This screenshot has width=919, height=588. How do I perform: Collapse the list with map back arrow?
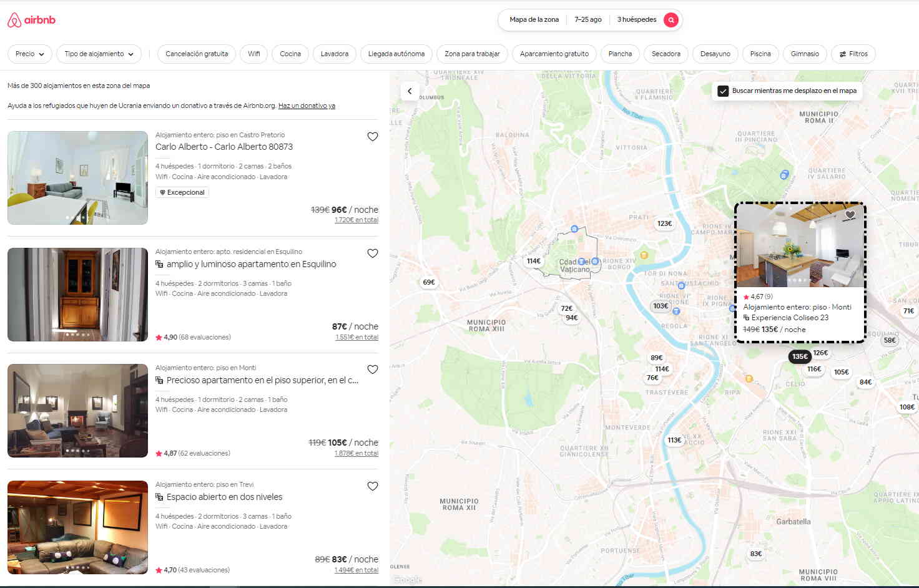point(410,91)
